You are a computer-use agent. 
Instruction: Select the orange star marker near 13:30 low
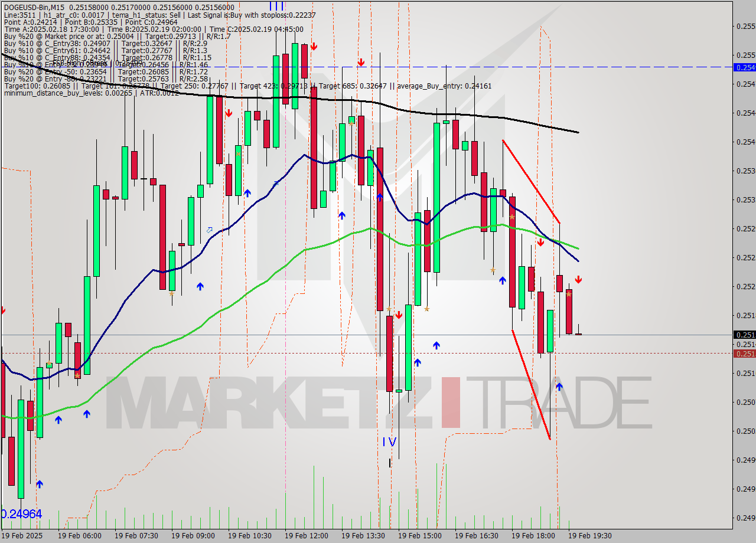[389, 309]
